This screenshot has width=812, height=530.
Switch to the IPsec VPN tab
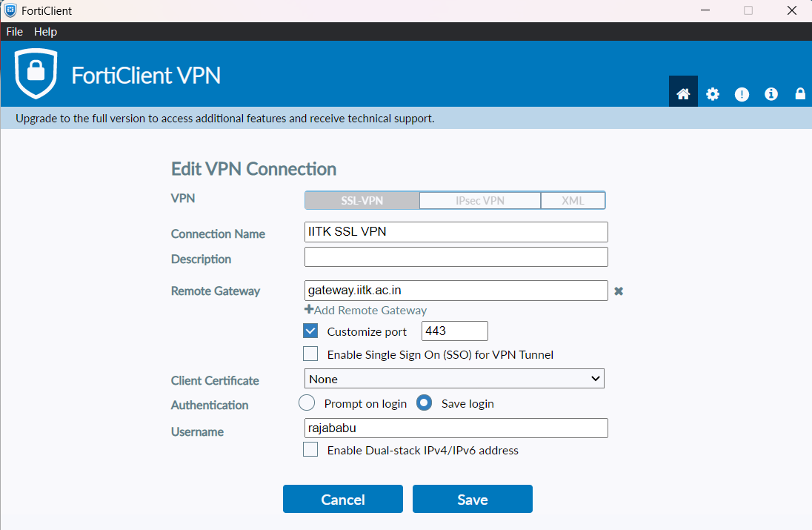pos(480,200)
